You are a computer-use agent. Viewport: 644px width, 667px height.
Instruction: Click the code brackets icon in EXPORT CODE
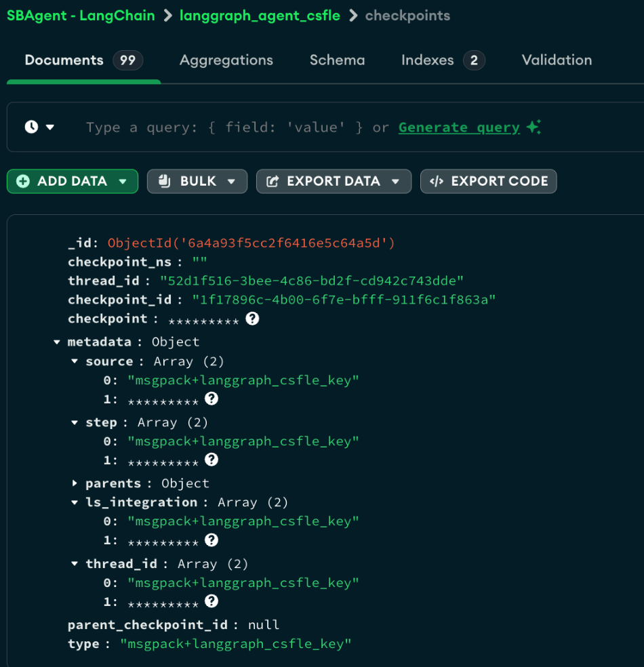[437, 181]
